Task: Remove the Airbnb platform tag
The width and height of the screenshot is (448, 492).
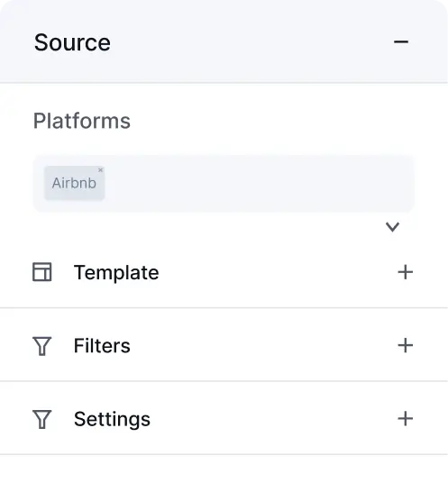Action: pos(100,170)
